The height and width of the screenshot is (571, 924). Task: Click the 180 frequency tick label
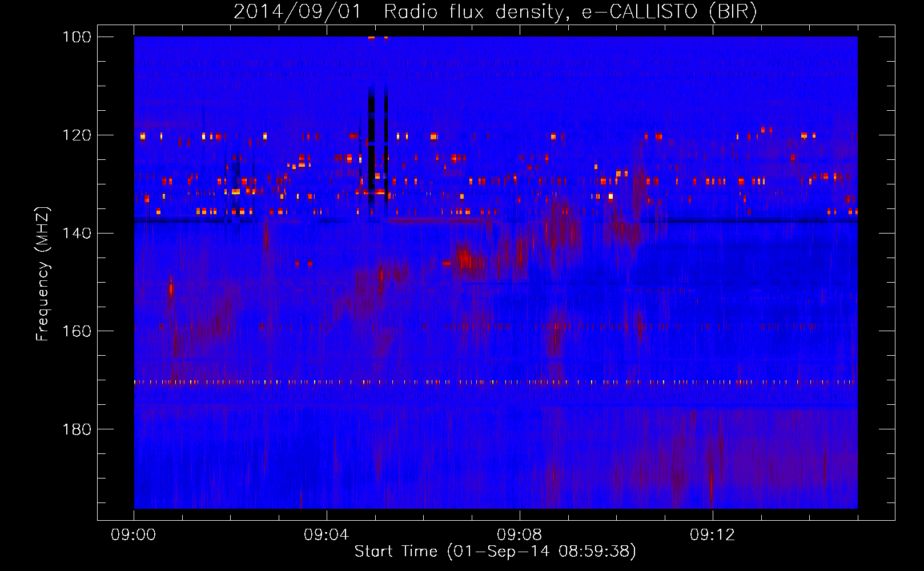pyautogui.click(x=77, y=429)
